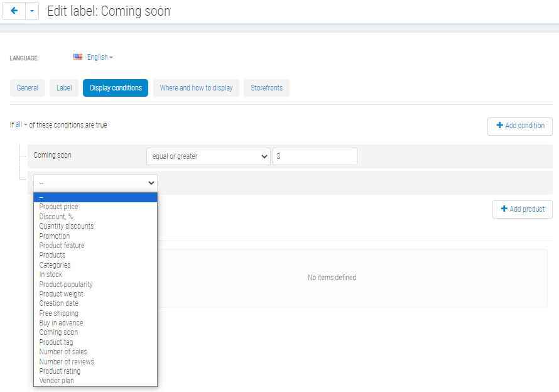Click the back arrow icon
The height and width of the screenshot is (392, 559).
pyautogui.click(x=14, y=11)
